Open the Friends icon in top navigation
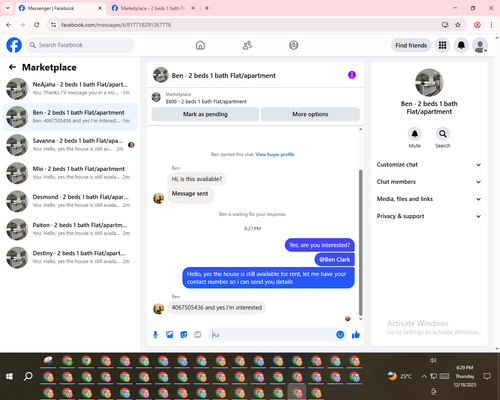The image size is (500, 400). (247, 45)
